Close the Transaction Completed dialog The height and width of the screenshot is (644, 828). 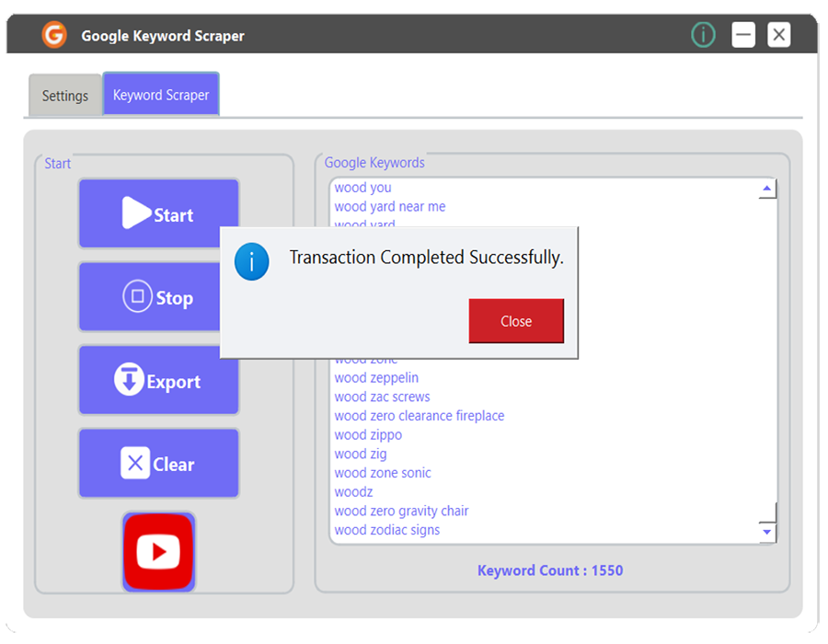click(516, 322)
